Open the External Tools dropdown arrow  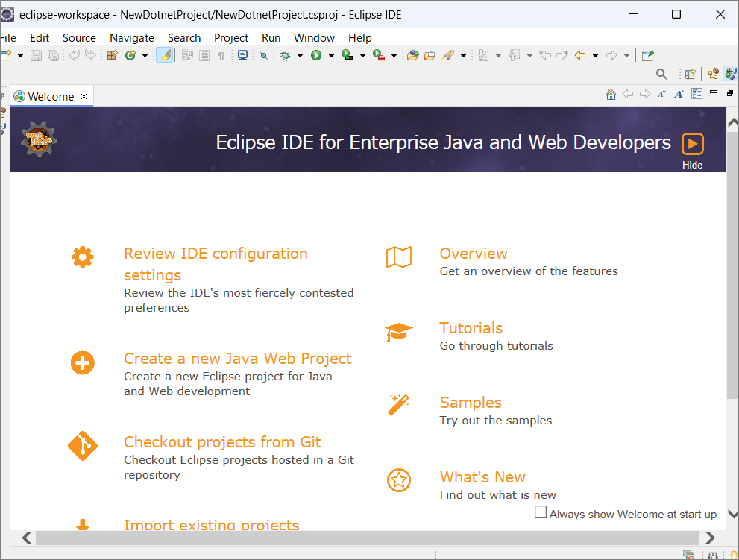coord(394,56)
